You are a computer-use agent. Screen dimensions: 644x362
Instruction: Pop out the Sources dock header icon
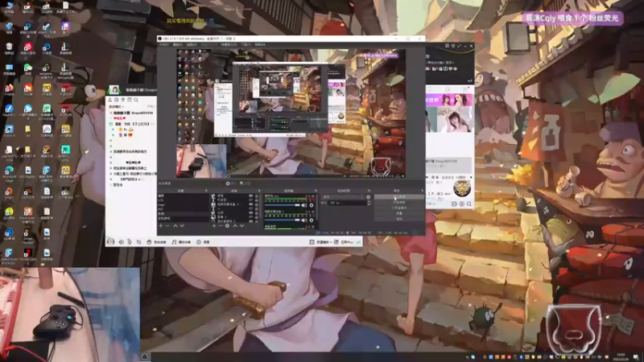click(259, 191)
